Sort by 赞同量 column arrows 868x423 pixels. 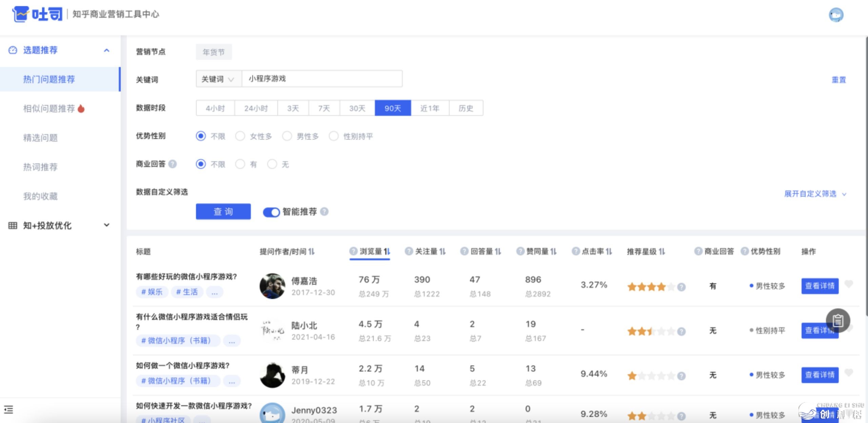click(553, 251)
